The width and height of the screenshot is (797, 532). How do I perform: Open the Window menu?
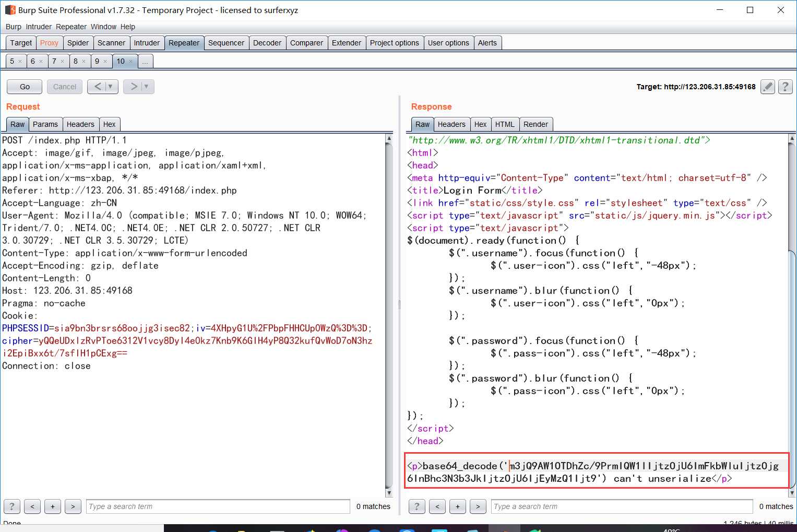pos(103,27)
